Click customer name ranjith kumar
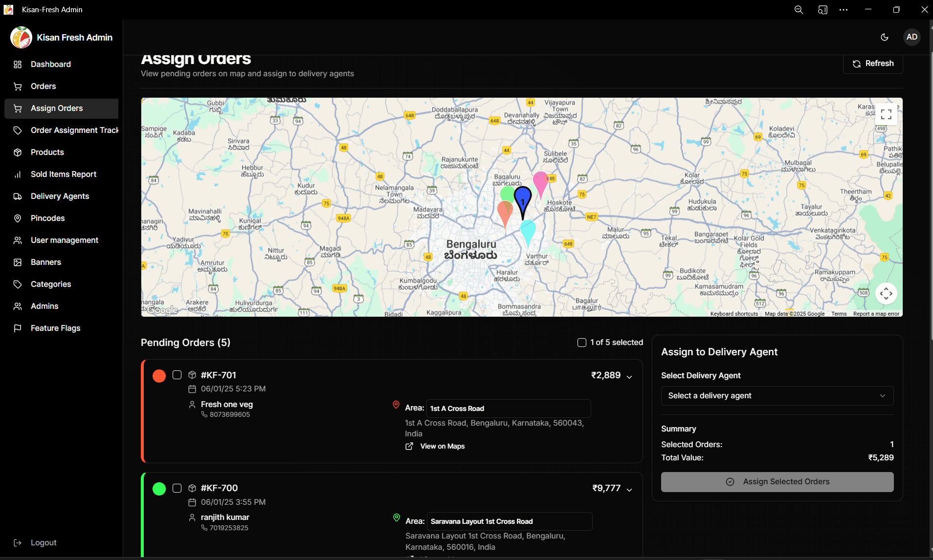This screenshot has height=560, width=933. (225, 517)
